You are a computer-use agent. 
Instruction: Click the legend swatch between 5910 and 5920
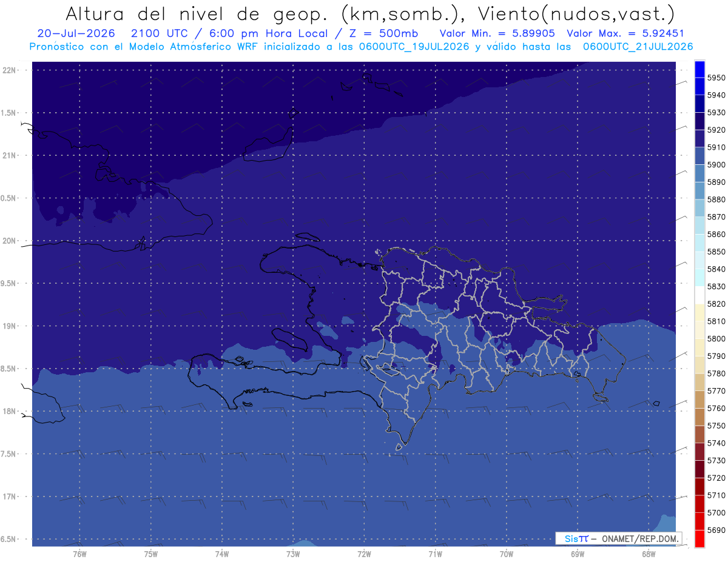pos(699,138)
